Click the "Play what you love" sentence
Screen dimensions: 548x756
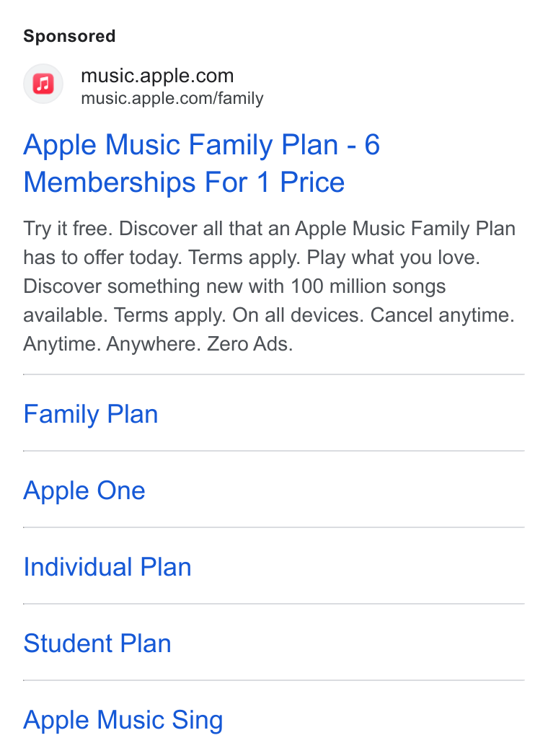(393, 258)
